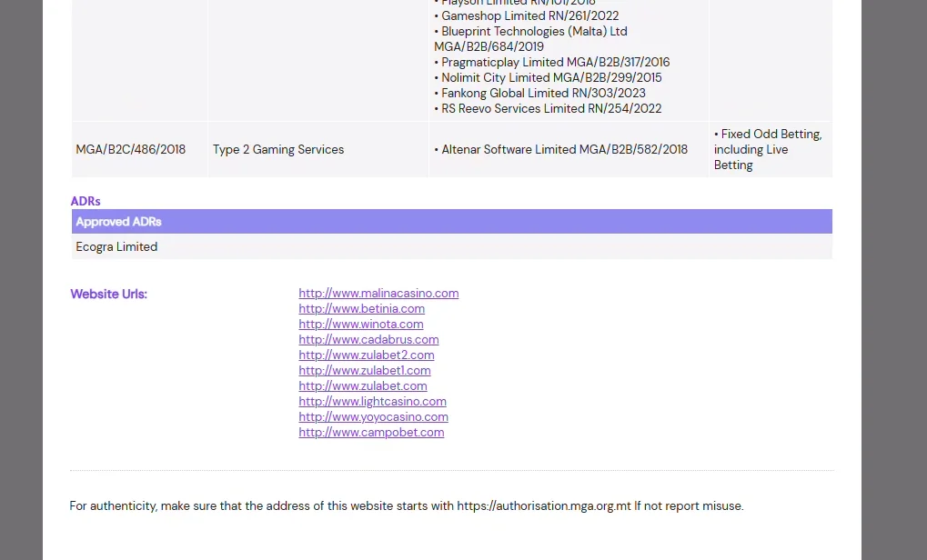The width and height of the screenshot is (927, 560).
Task: Click the ADRs section heading
Action: pos(86,201)
